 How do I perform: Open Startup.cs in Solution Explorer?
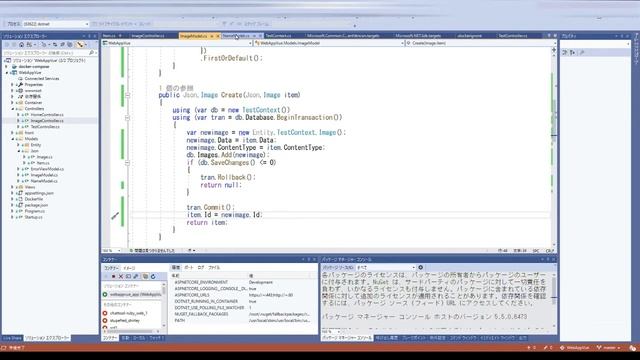pos(33,217)
